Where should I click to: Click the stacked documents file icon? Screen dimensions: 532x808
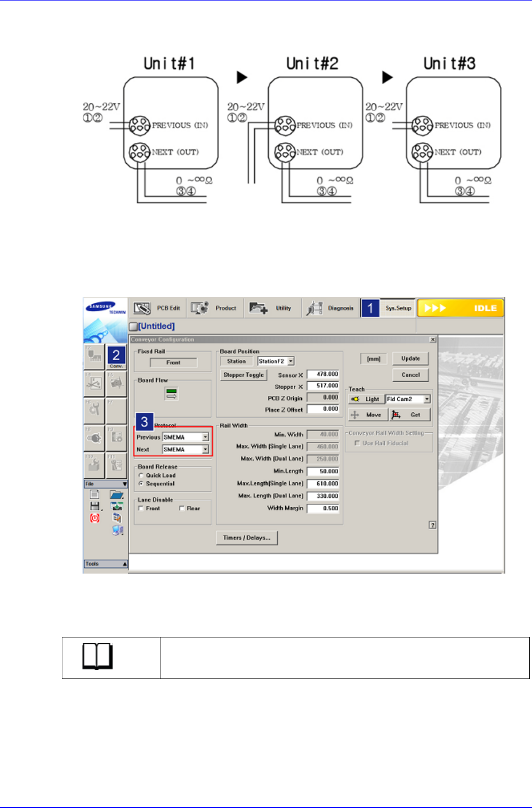[x=117, y=518]
